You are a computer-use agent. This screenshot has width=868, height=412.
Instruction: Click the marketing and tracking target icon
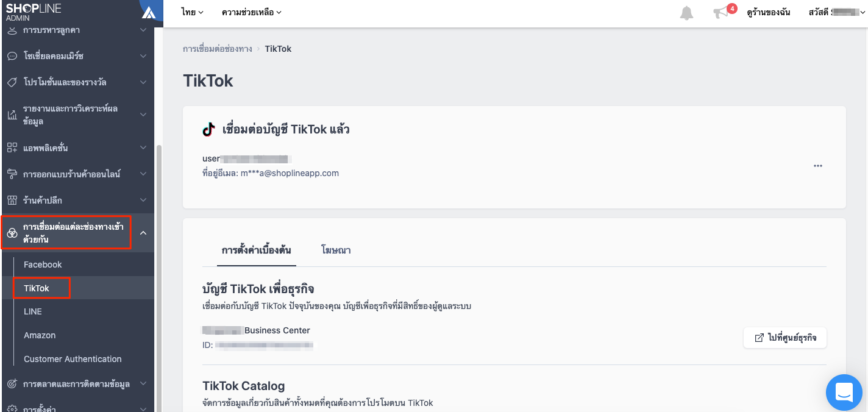(x=12, y=384)
